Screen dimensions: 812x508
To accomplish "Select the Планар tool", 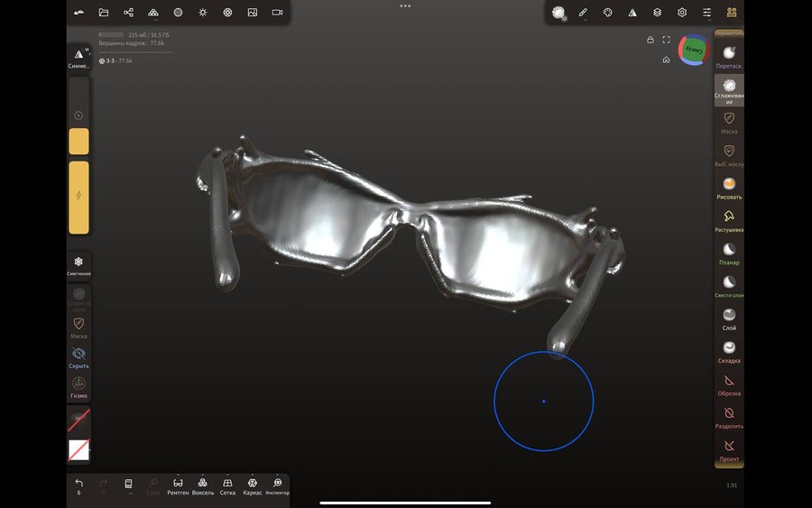I will point(729,254).
